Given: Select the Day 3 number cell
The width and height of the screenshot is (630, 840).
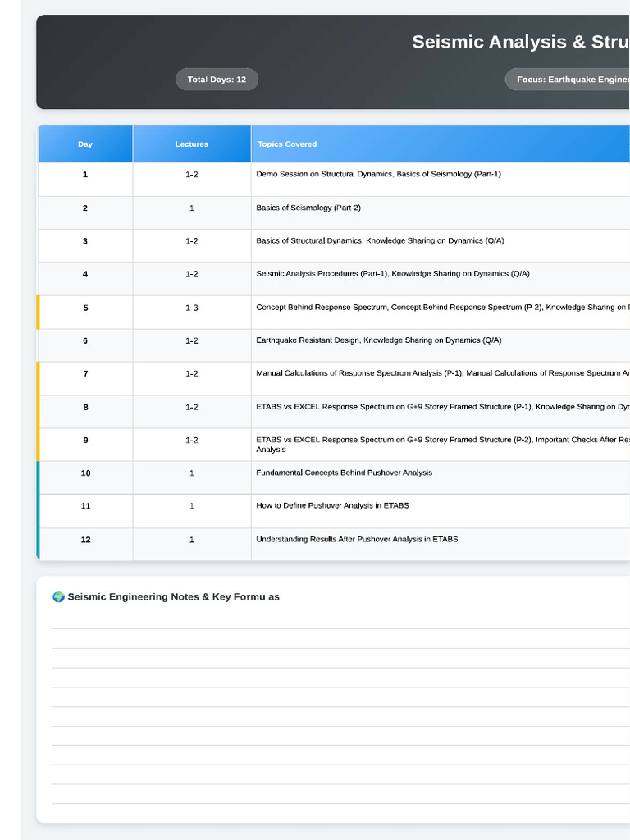Looking at the screenshot, I should 85,246.
